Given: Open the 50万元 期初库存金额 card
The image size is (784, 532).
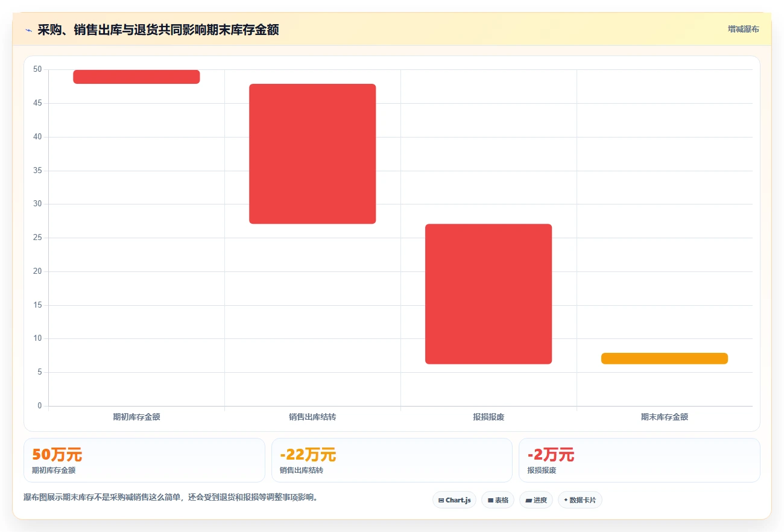Looking at the screenshot, I should (144, 460).
